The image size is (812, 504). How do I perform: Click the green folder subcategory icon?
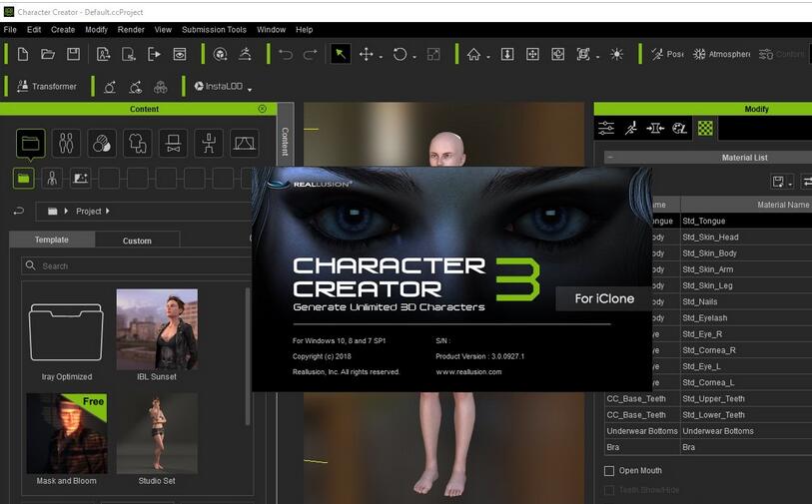point(23,178)
